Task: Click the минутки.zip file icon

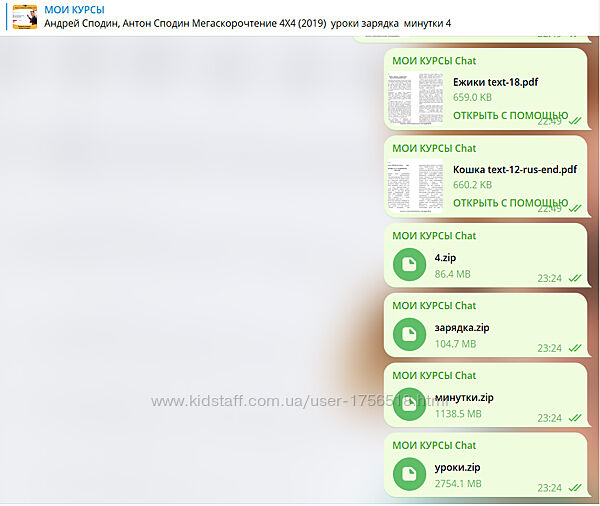Action: click(x=410, y=404)
